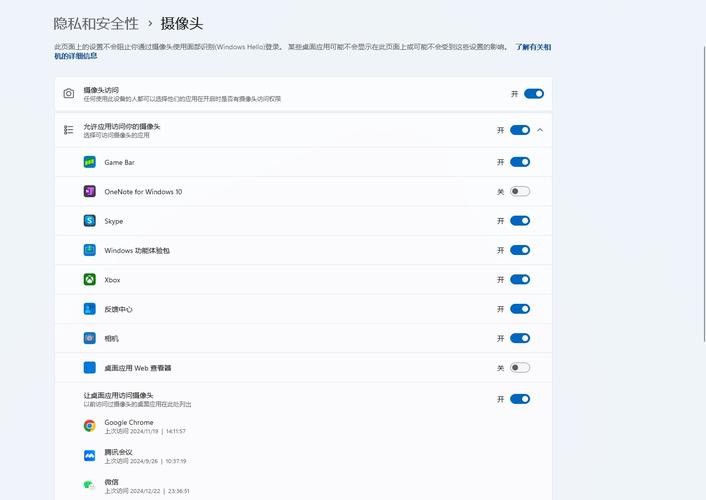Click the 桌面应用 Web 查看器 label
Screen dimensions: 706x500
[x=138, y=368]
